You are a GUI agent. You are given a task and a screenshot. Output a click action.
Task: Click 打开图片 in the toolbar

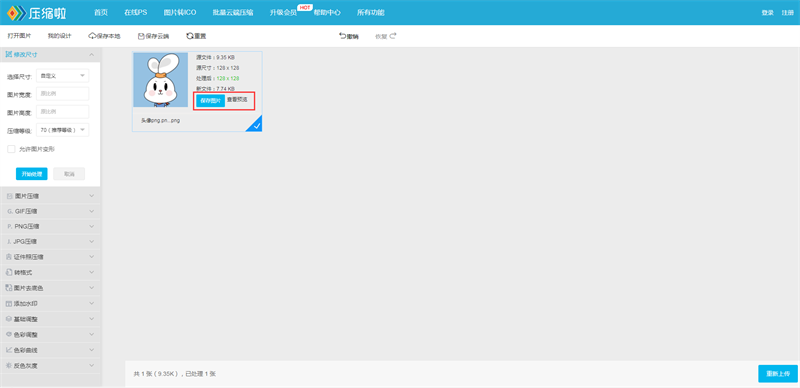19,36
